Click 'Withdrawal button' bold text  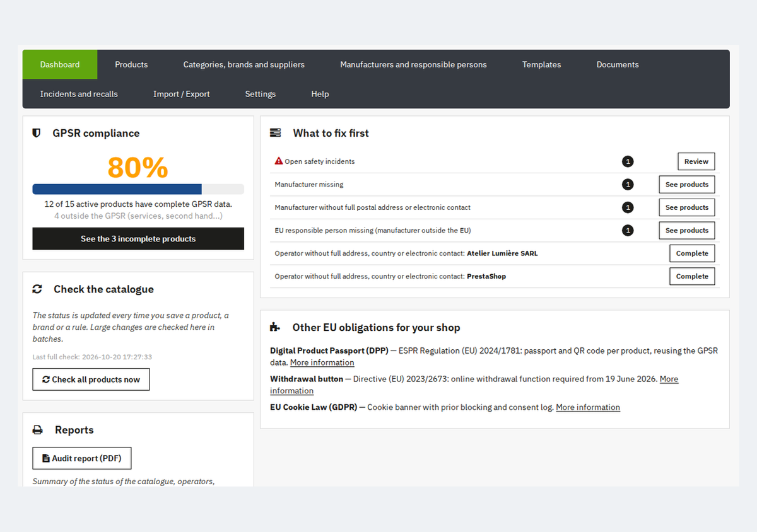307,379
